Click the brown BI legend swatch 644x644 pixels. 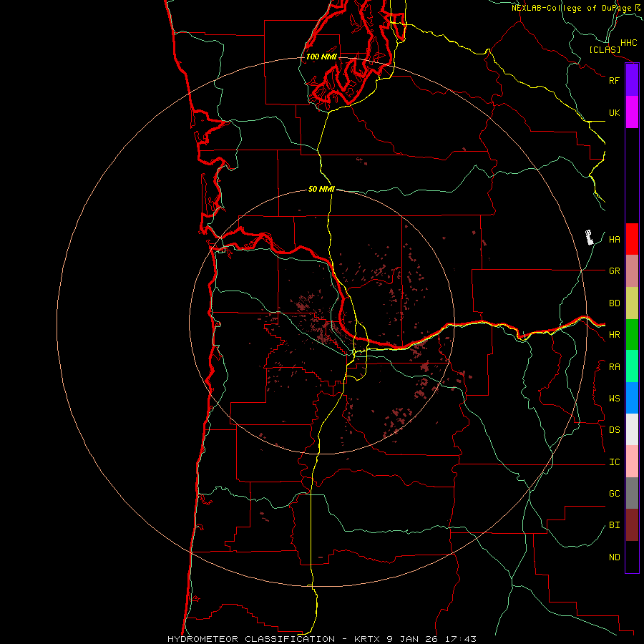click(x=632, y=525)
